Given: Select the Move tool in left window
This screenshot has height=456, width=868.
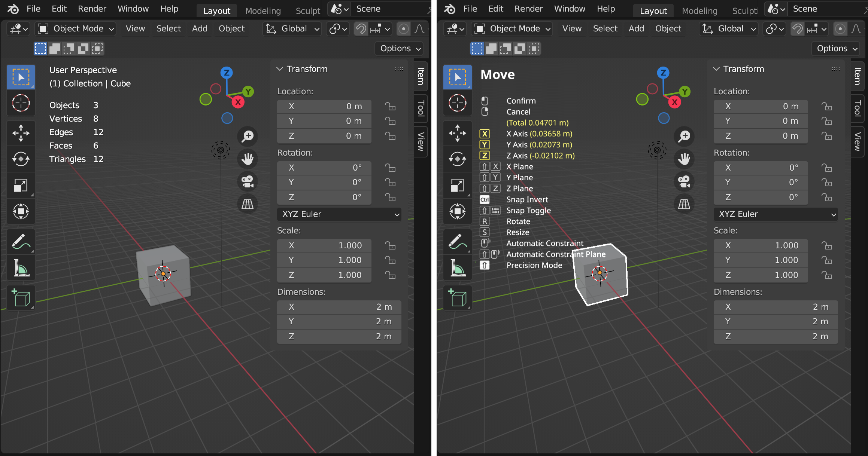Looking at the screenshot, I should tap(21, 133).
